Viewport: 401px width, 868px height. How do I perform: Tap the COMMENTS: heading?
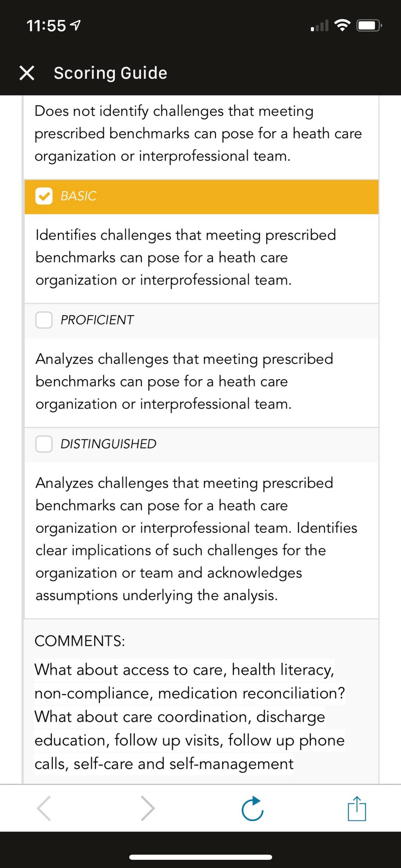[80, 641]
